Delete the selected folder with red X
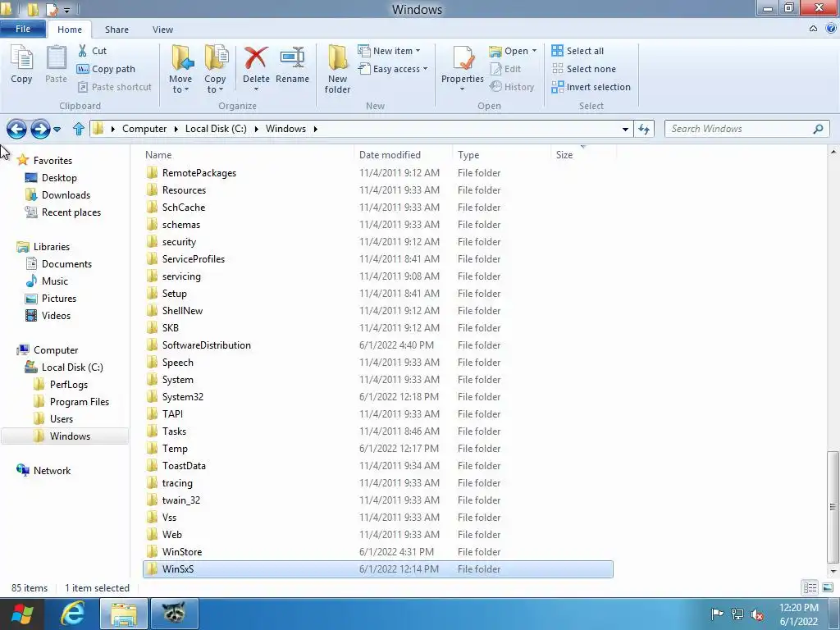Image resolution: width=840 pixels, height=630 pixels. [256, 66]
